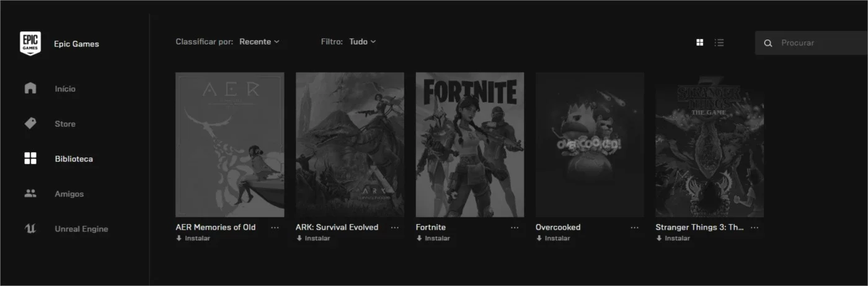Click the Amigos people icon
The width and height of the screenshot is (868, 286).
(x=30, y=193)
